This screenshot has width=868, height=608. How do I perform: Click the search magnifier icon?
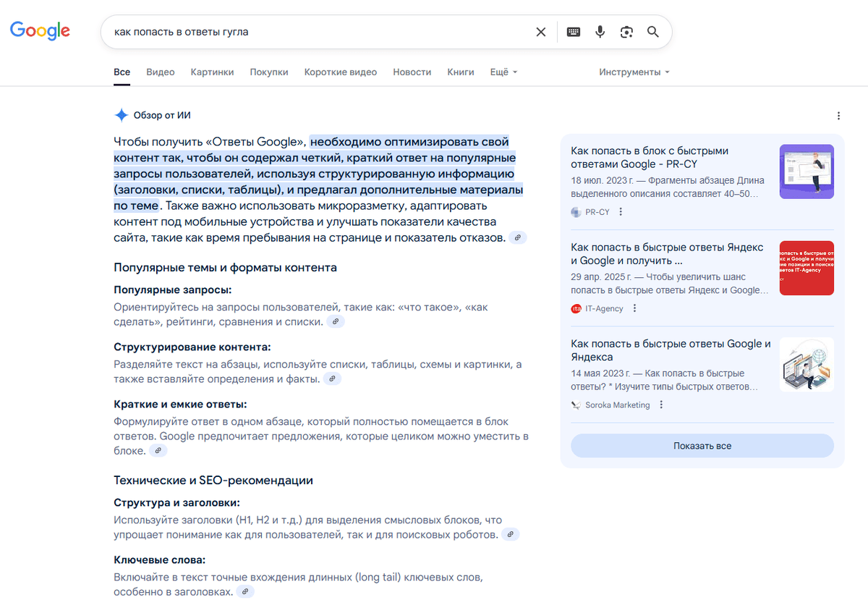point(653,32)
